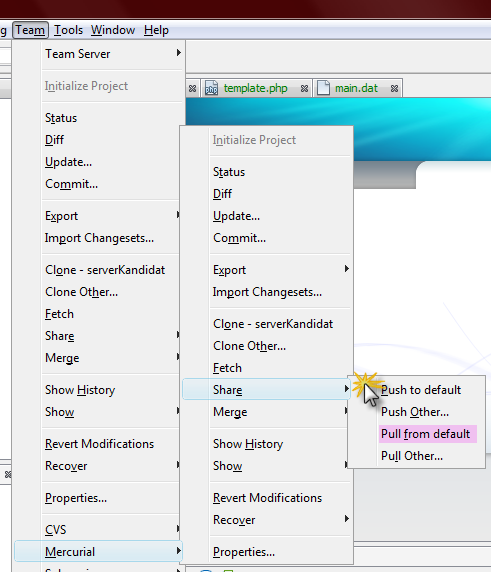
Task: Click the PHP file icon on template.php tab
Action: click(x=212, y=88)
